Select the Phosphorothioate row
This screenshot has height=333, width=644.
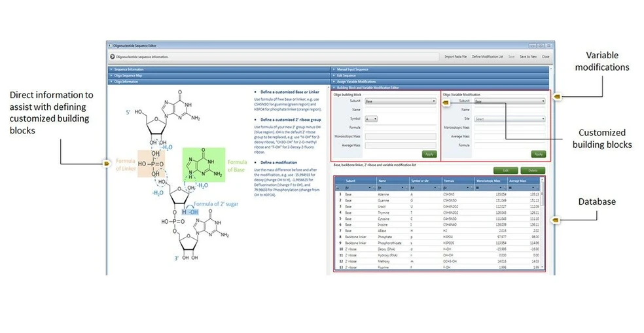(x=437, y=243)
